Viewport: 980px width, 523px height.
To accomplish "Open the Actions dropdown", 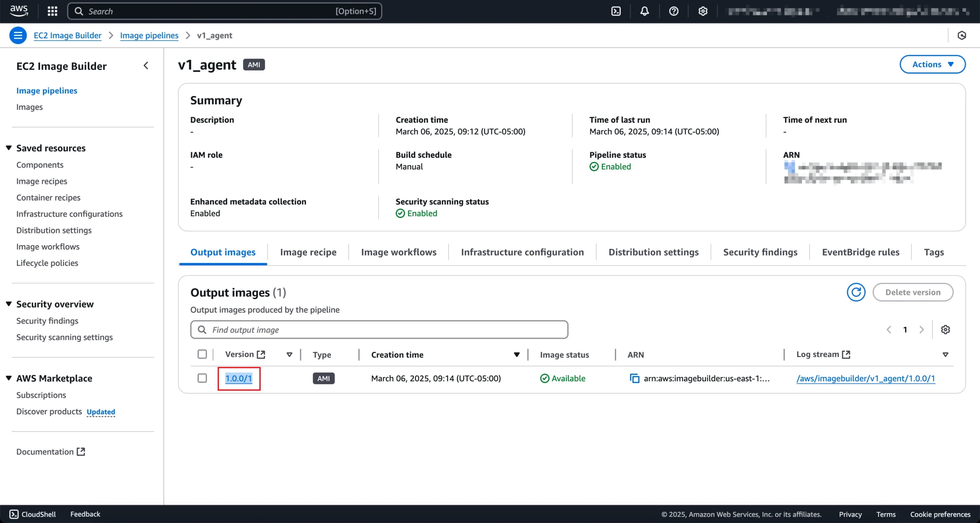I will tap(933, 64).
